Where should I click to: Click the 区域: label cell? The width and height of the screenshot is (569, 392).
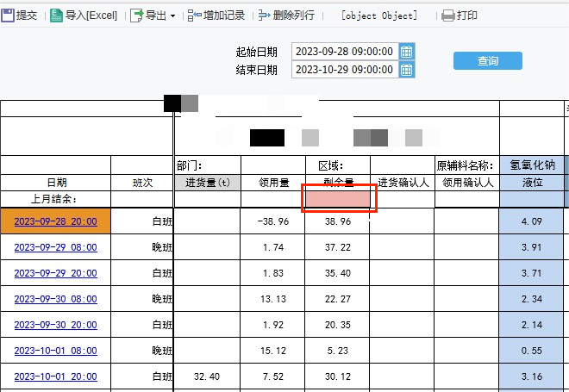pyautogui.click(x=338, y=165)
